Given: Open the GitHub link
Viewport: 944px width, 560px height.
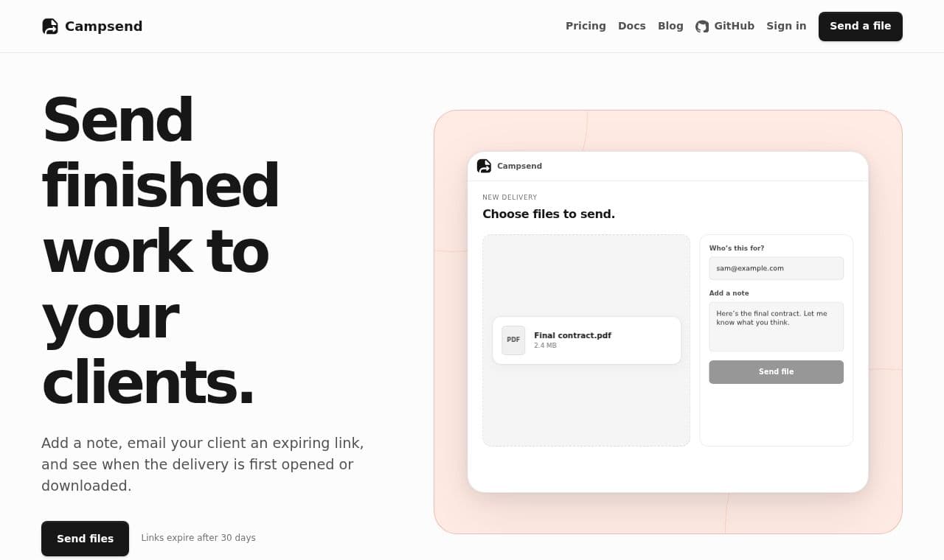Looking at the screenshot, I should pos(725,26).
